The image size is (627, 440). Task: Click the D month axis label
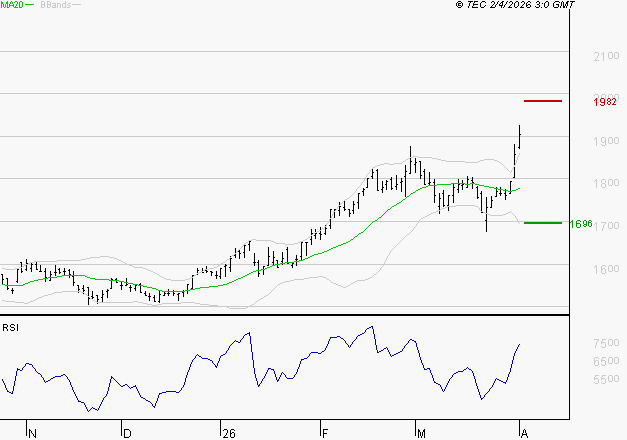(x=127, y=434)
